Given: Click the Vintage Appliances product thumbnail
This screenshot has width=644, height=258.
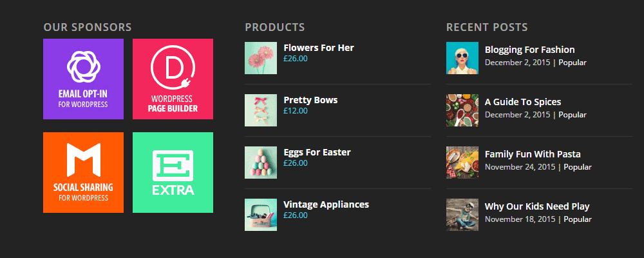Looking at the screenshot, I should point(261,215).
